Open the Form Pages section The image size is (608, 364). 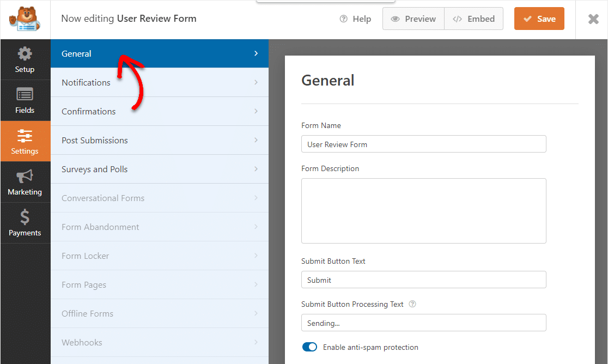(160, 284)
